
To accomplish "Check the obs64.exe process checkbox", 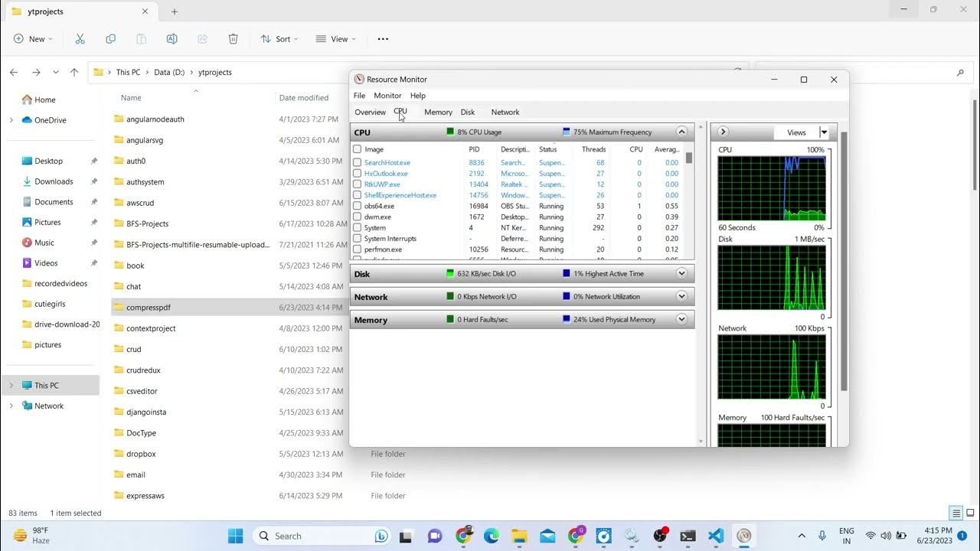I will [357, 207].
